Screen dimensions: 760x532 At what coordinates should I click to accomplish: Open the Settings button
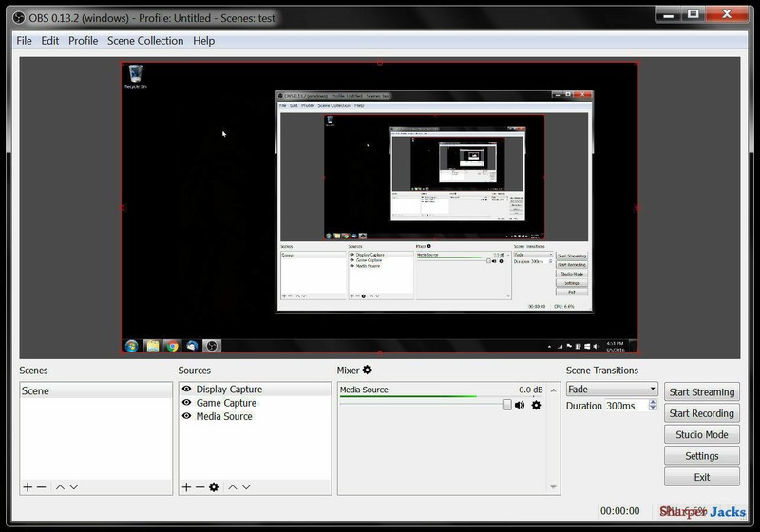point(702,456)
